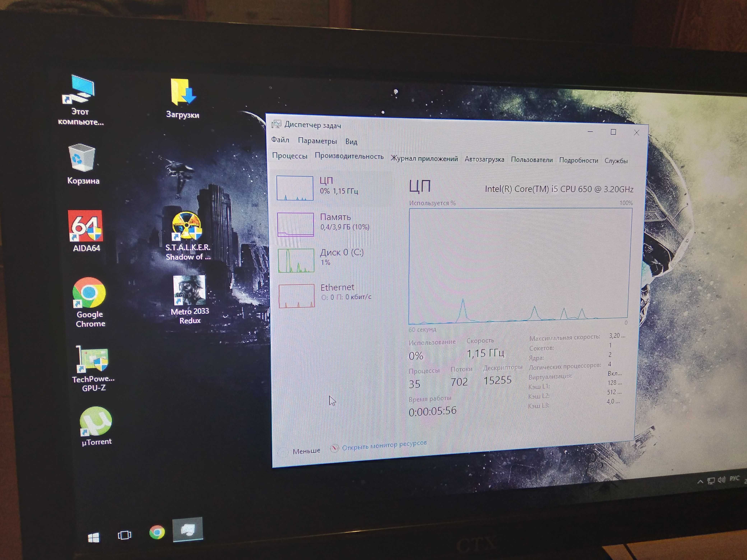Click the Виртуализация label
The image size is (747, 560).
tap(550, 376)
